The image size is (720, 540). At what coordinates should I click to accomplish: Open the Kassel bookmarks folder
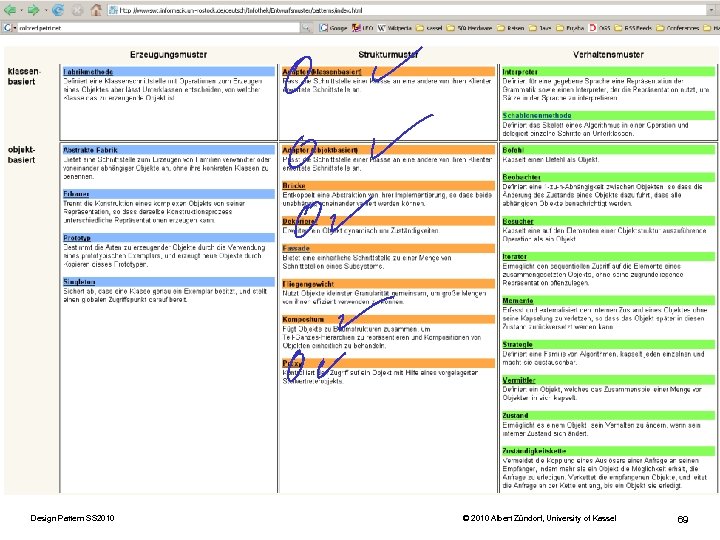429,28
